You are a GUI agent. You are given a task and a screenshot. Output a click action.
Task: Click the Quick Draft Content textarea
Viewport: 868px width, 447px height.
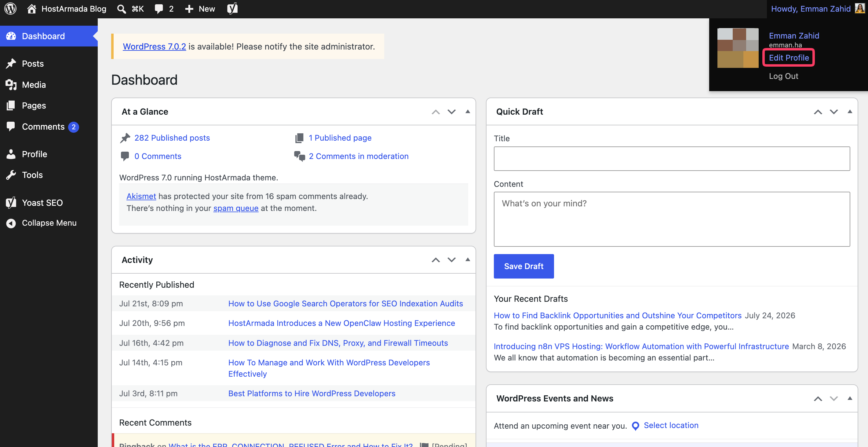point(672,219)
